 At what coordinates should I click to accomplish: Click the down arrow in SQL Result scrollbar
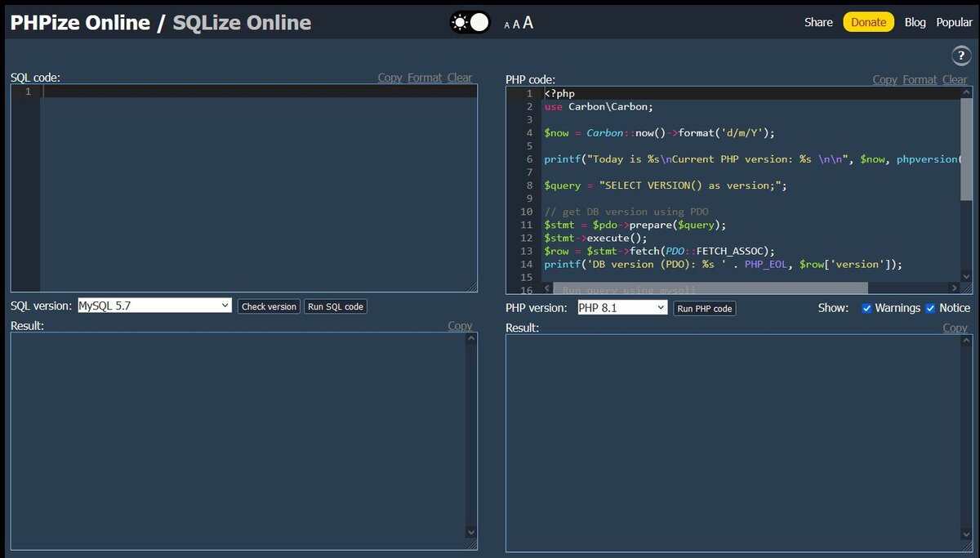coord(471,533)
